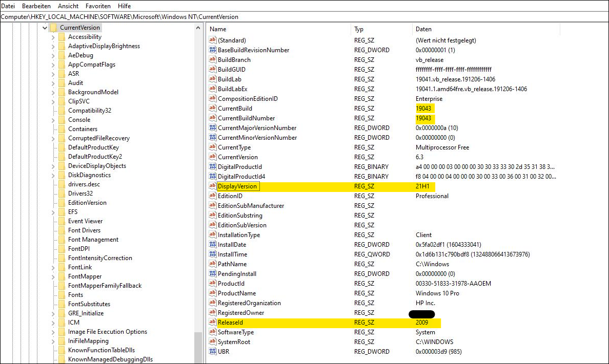
Task: Click the string icon beside SystemRoot
Action: 212,341
